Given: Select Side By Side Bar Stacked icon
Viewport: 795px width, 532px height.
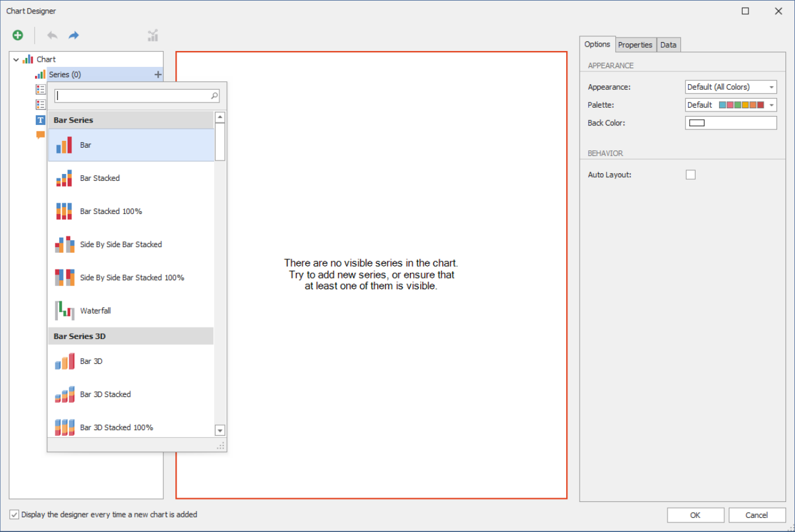Looking at the screenshot, I should [x=64, y=245].
